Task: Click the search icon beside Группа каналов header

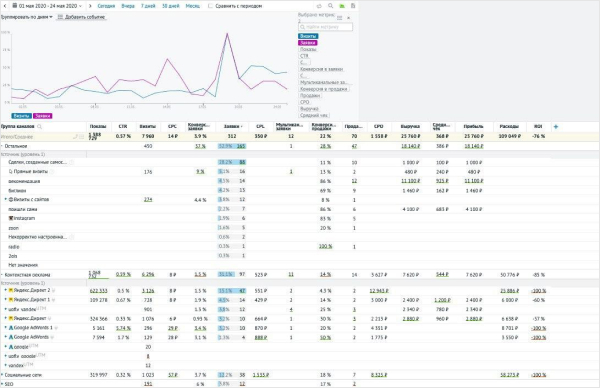Action: (x=39, y=127)
